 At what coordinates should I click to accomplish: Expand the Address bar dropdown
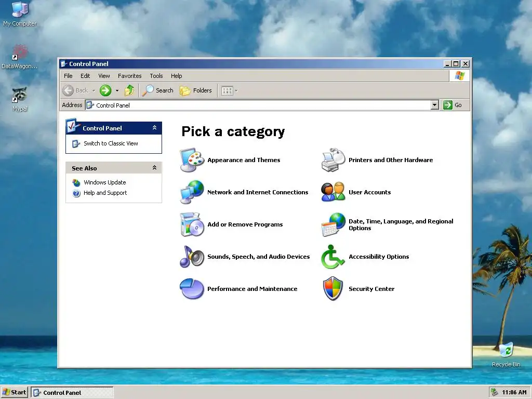(435, 105)
